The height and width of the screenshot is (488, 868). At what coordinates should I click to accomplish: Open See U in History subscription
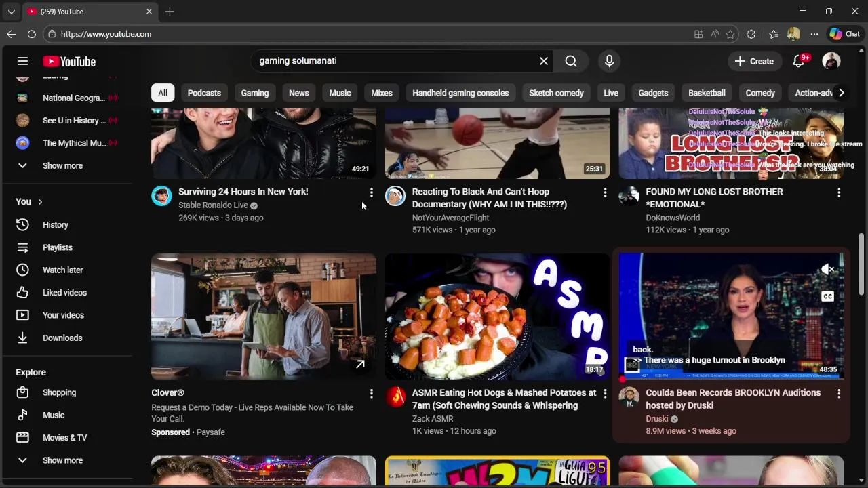click(68, 121)
